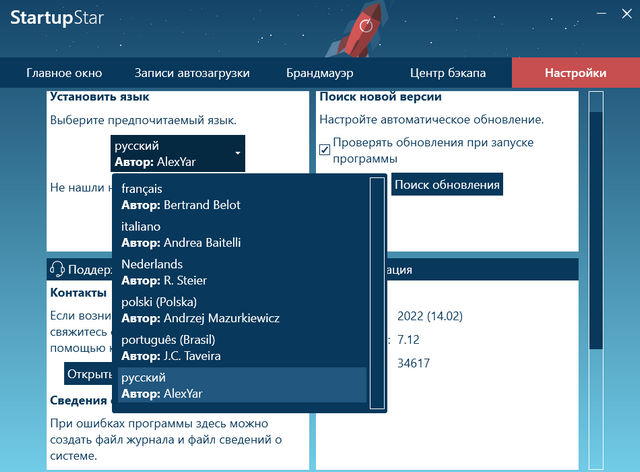Choose português (Brasil) option
Screen dimensions: 640x472
[x=240, y=348]
